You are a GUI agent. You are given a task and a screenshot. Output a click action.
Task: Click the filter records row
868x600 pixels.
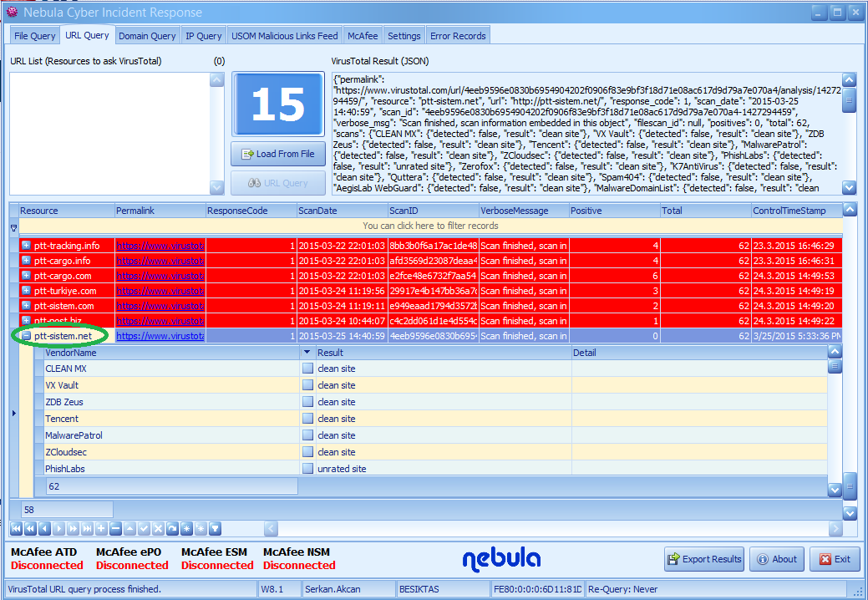point(431,226)
